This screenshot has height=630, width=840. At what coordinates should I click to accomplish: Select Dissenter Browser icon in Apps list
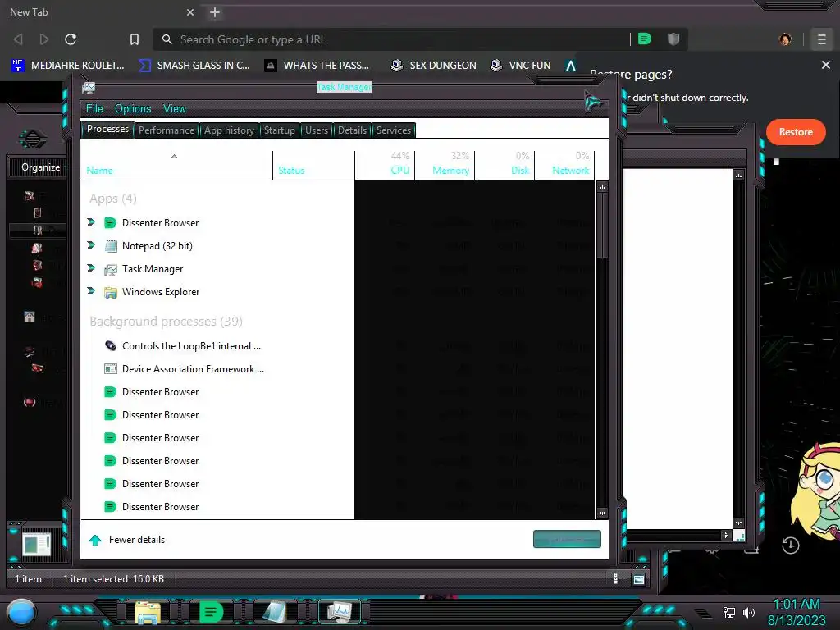111,223
